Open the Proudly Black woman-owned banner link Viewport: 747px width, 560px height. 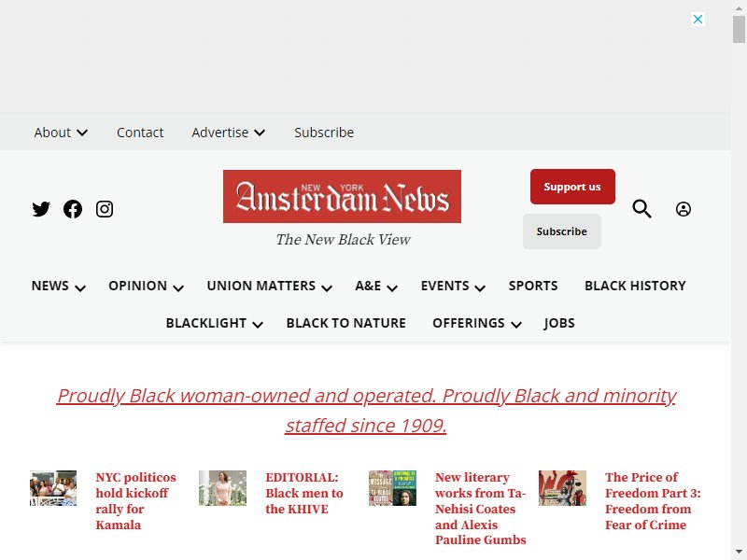(x=366, y=410)
